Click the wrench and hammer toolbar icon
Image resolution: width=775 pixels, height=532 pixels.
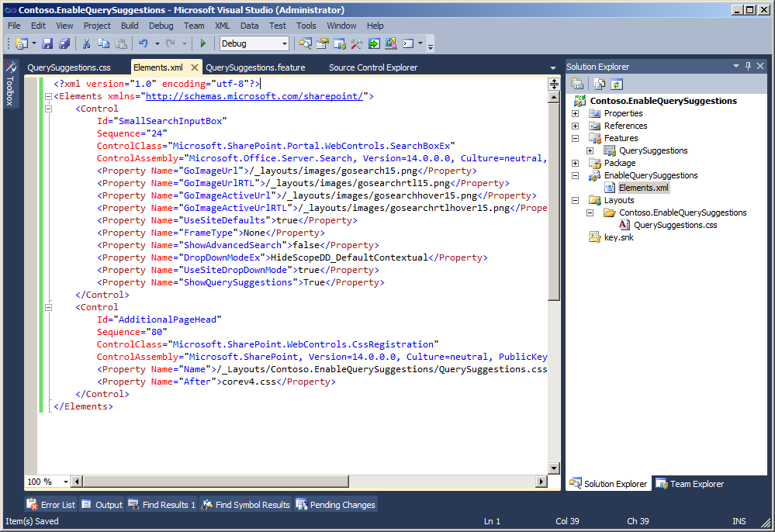click(x=356, y=43)
